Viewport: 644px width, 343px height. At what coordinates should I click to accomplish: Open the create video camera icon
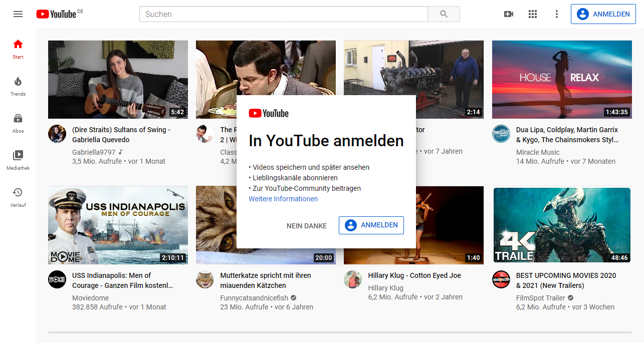point(509,14)
